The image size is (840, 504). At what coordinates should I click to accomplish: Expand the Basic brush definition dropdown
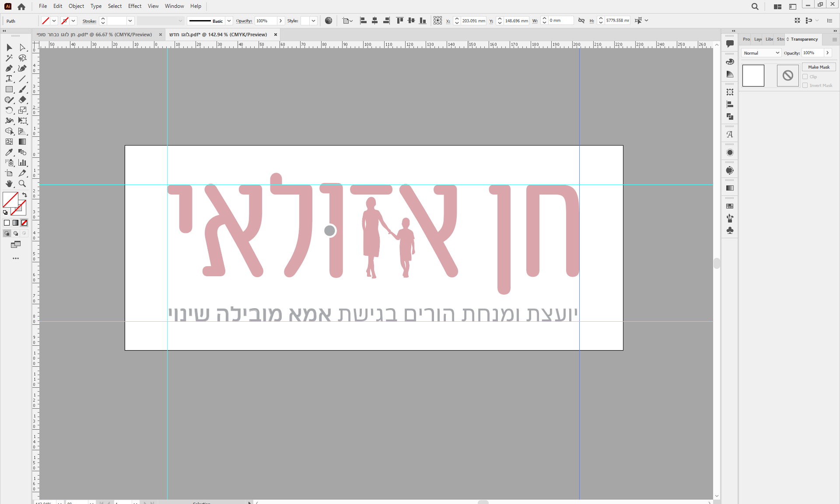229,21
